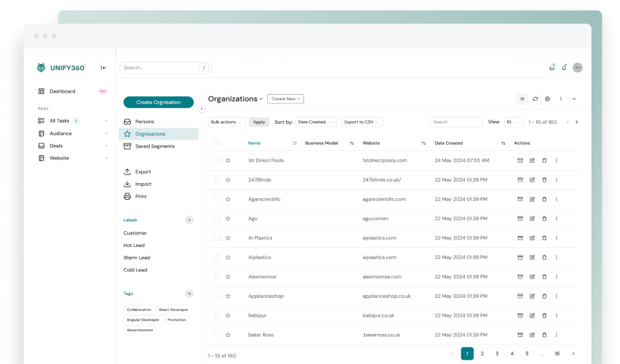Delete the Baker Ross organization
The height and width of the screenshot is (364, 620).
(x=544, y=335)
